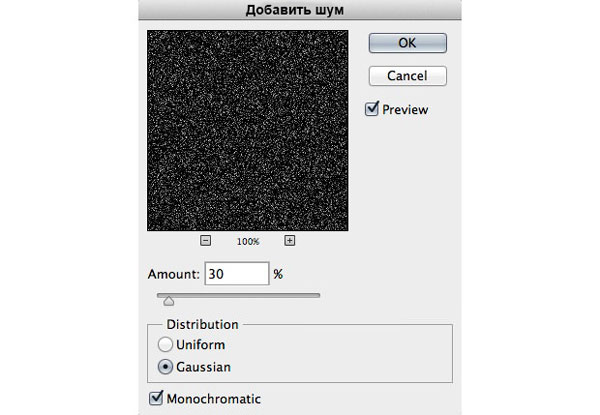
Task: Click the Preview text label
Action: pos(405,110)
